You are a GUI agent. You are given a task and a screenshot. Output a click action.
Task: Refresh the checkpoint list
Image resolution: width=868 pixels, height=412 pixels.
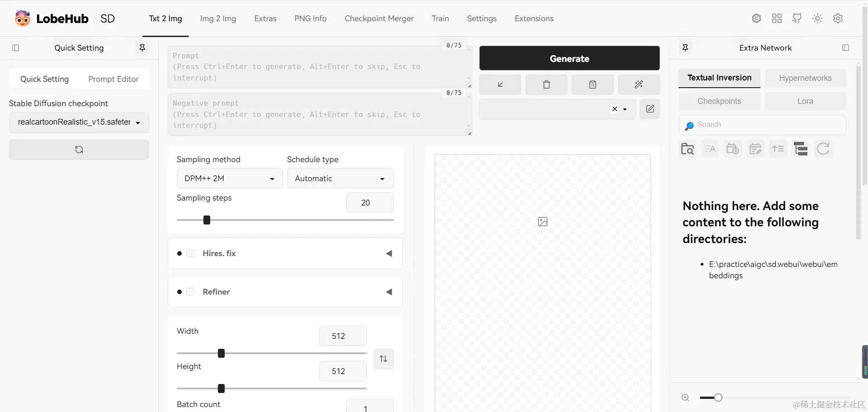(x=79, y=150)
